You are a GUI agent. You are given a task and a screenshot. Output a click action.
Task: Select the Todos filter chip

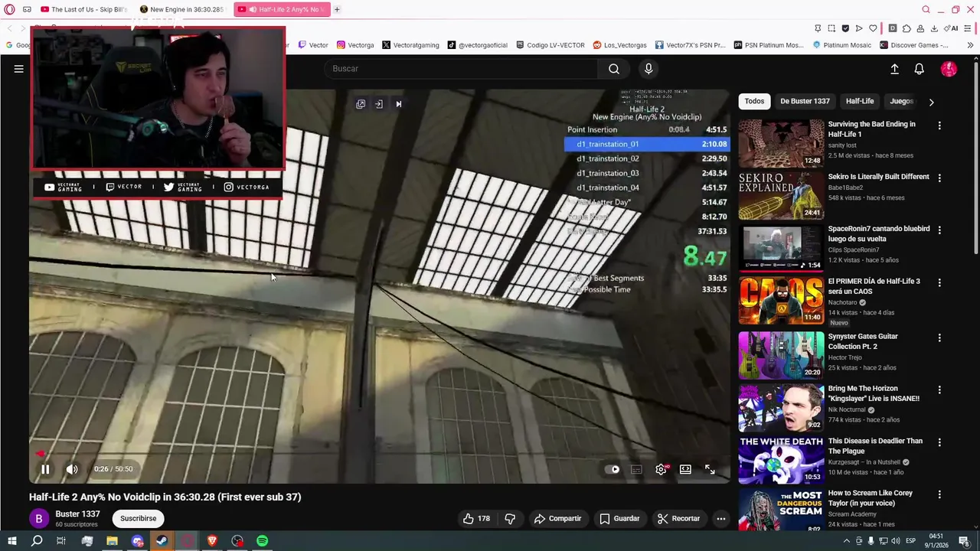(x=754, y=101)
